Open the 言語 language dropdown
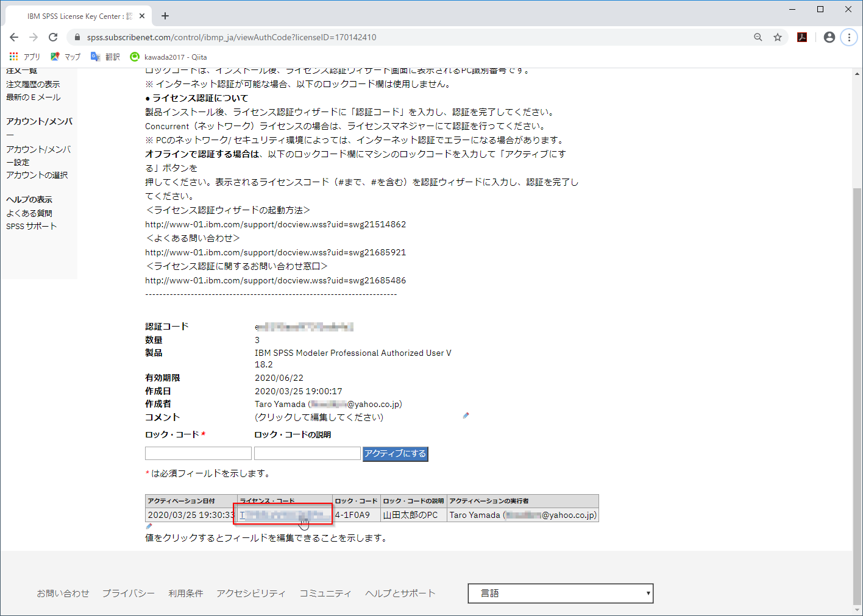 point(561,593)
